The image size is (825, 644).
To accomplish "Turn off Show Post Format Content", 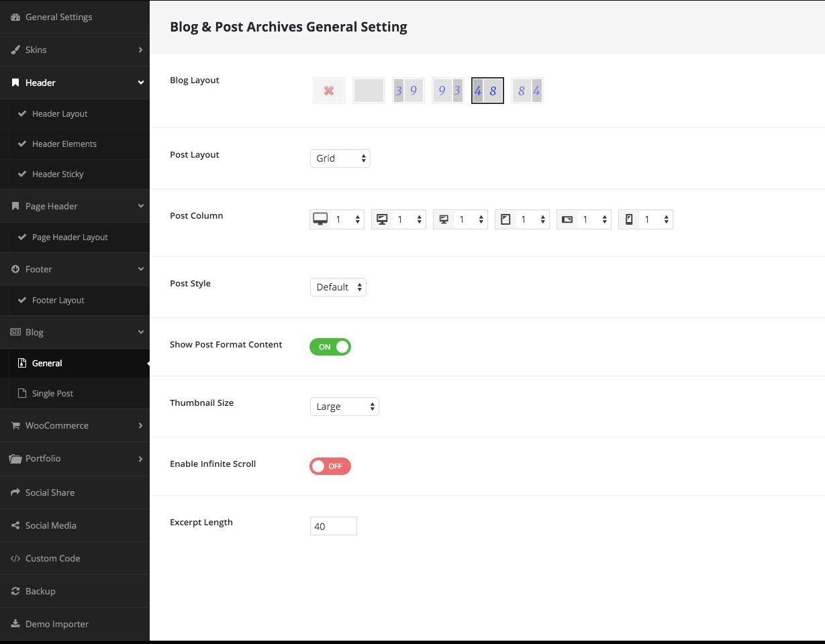I will point(330,347).
